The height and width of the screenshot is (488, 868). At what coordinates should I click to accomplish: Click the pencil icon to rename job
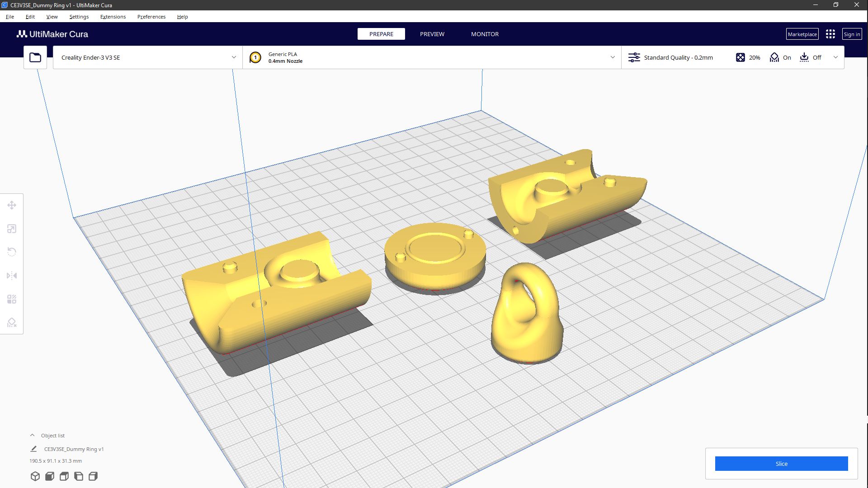[x=33, y=449]
